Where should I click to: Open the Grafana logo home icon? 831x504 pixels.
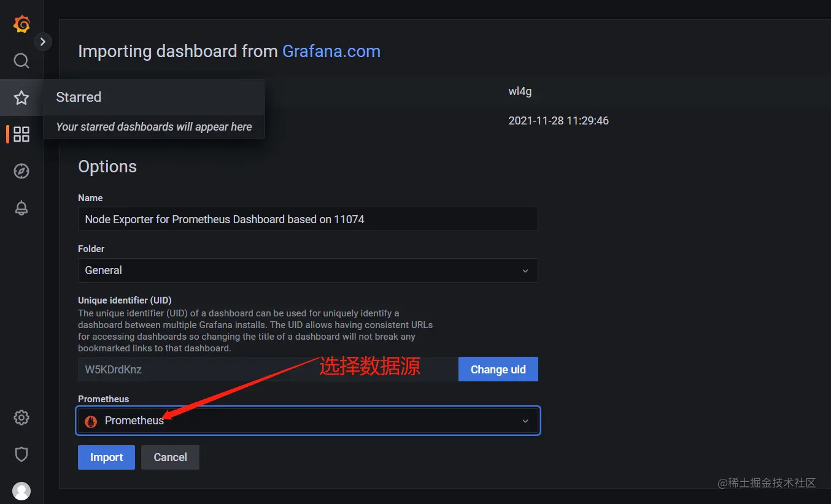click(21, 24)
